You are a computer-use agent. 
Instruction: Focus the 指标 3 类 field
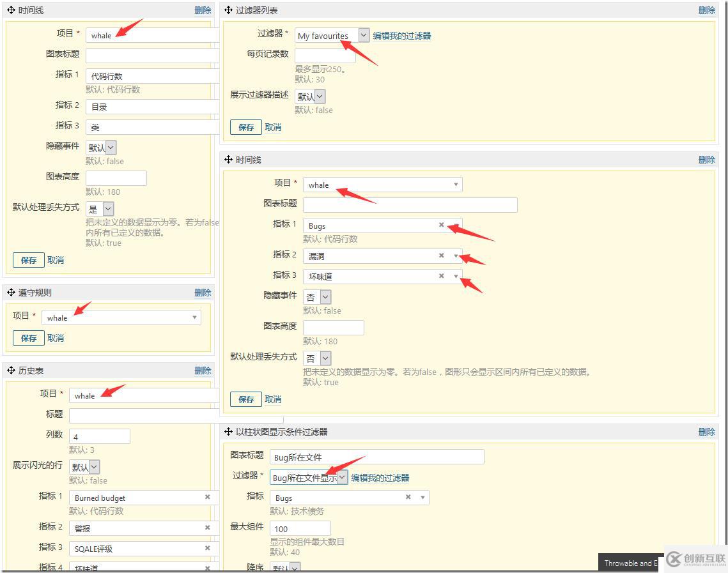pos(152,127)
